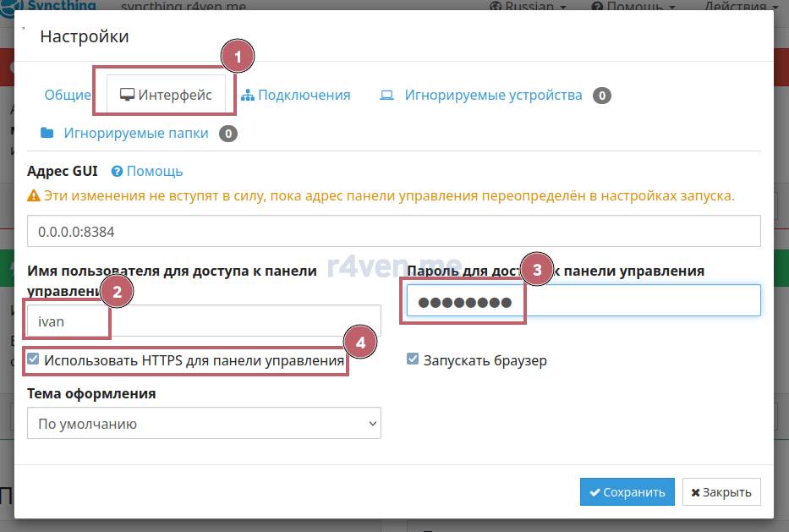The image size is (789, 532).
Task: Click the network icon beside Подключения
Action: coord(247,95)
